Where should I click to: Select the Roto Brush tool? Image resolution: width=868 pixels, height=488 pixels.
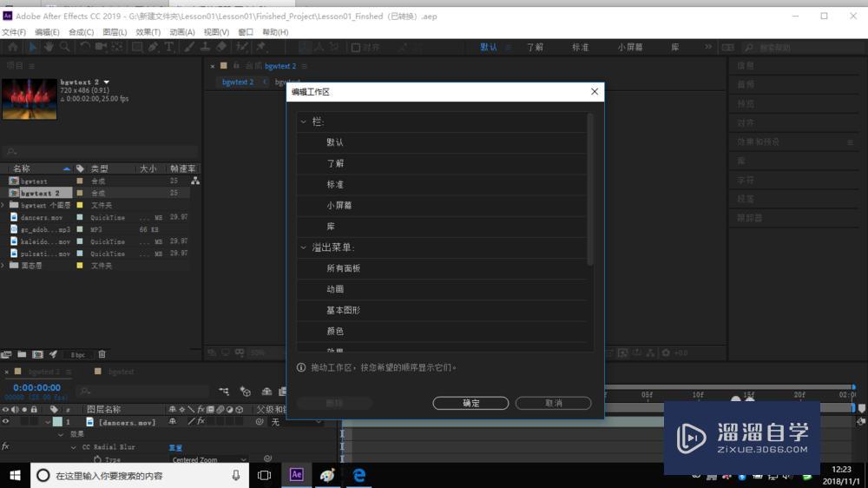coord(242,47)
